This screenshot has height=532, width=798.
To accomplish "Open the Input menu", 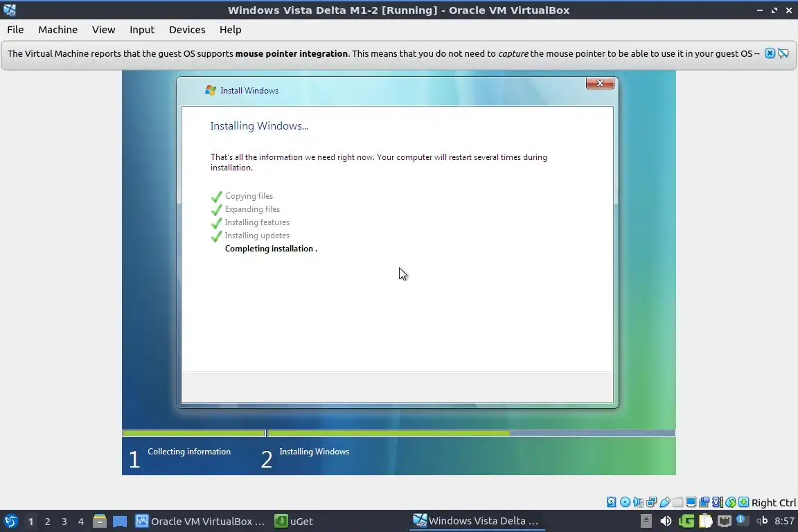I will [141, 30].
